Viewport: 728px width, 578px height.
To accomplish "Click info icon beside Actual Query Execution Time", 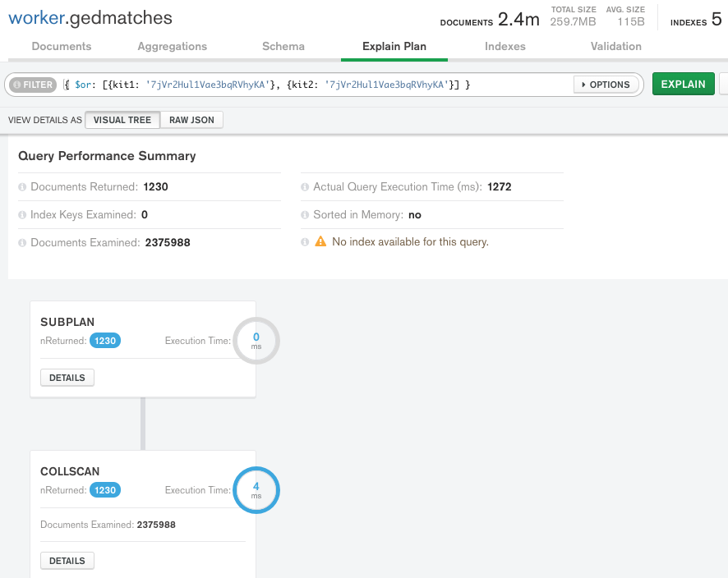I will point(305,187).
